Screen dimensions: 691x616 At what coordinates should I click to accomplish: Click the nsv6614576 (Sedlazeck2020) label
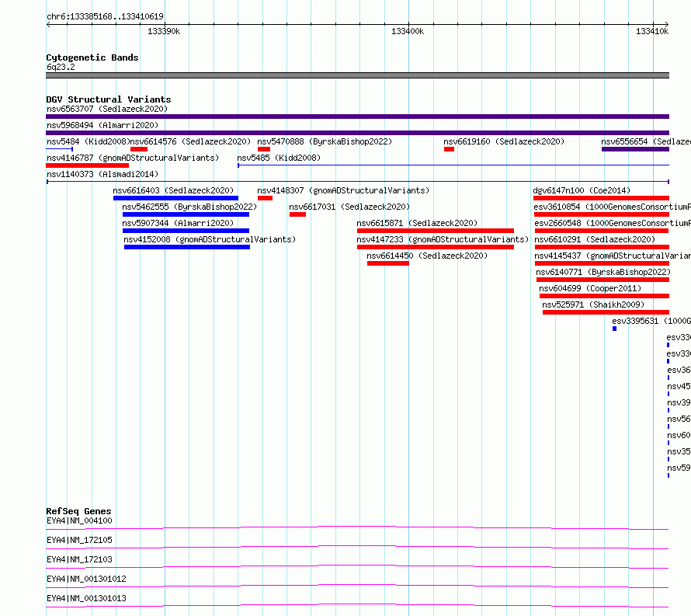click(x=190, y=141)
